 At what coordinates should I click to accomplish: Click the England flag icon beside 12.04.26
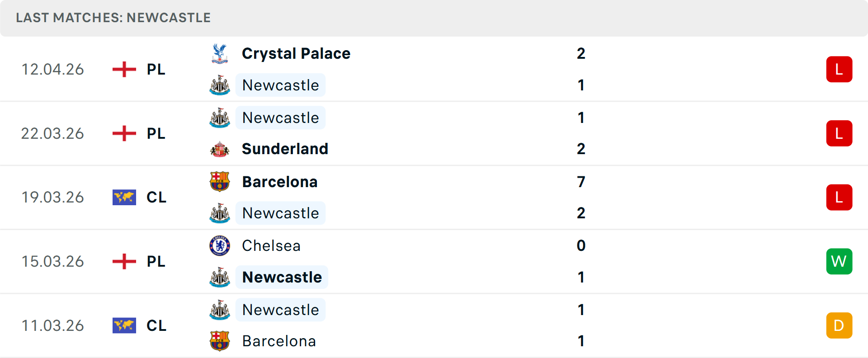[x=124, y=69]
